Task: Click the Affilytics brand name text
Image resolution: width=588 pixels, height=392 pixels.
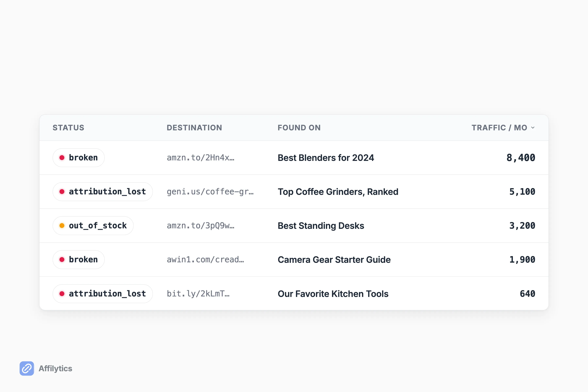Action: (55, 368)
